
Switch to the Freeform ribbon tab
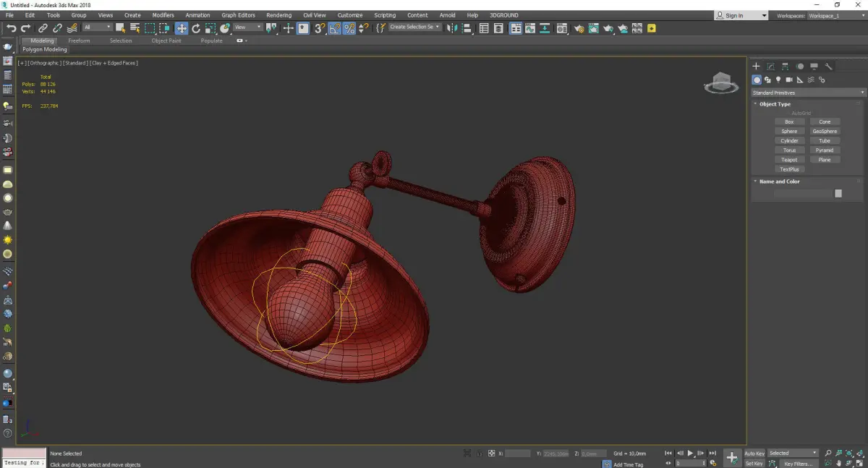pyautogui.click(x=79, y=41)
